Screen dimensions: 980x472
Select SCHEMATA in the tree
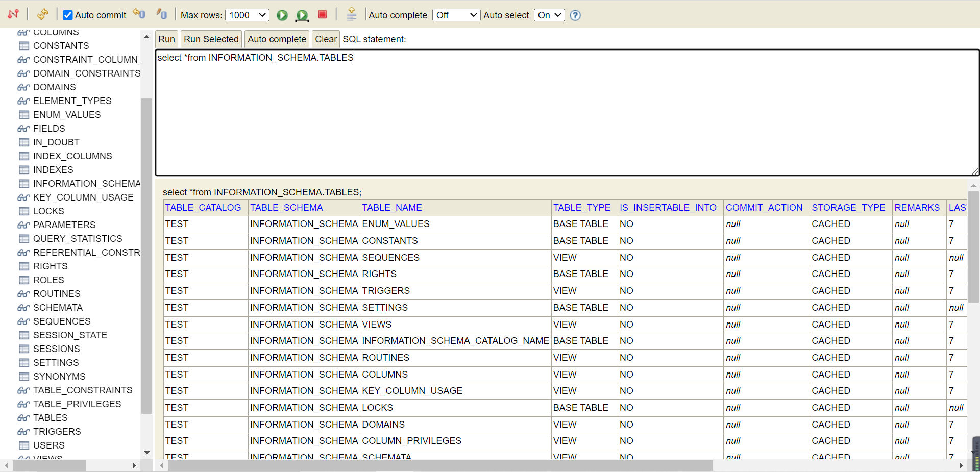click(x=58, y=308)
